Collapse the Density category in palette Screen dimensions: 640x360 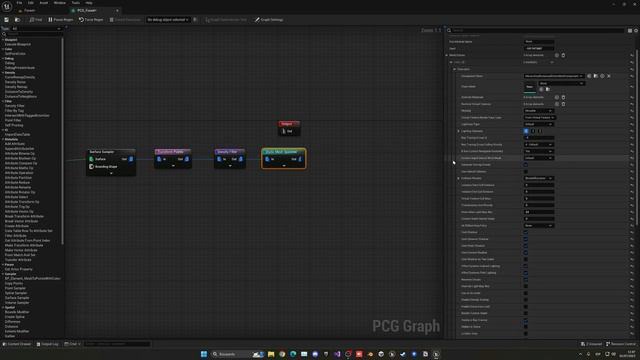coord(3,73)
